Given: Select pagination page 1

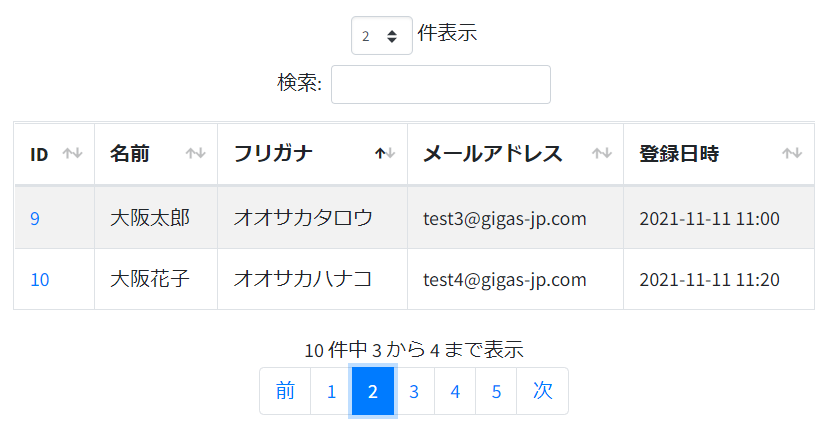Looking at the screenshot, I should [331, 391].
